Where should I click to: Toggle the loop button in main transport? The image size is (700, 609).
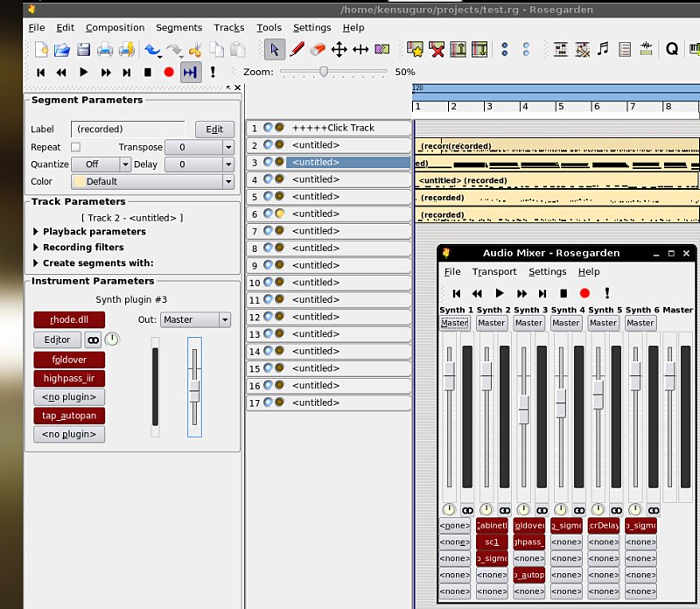point(191,72)
